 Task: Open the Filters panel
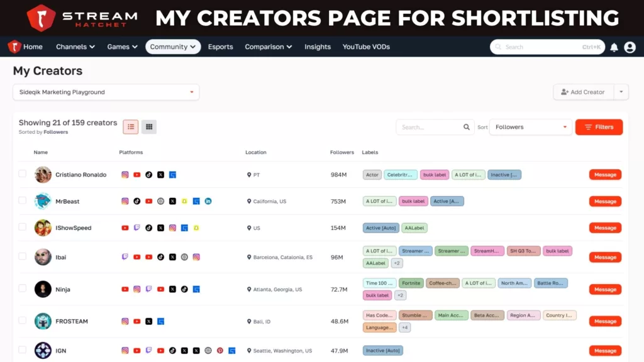(599, 127)
